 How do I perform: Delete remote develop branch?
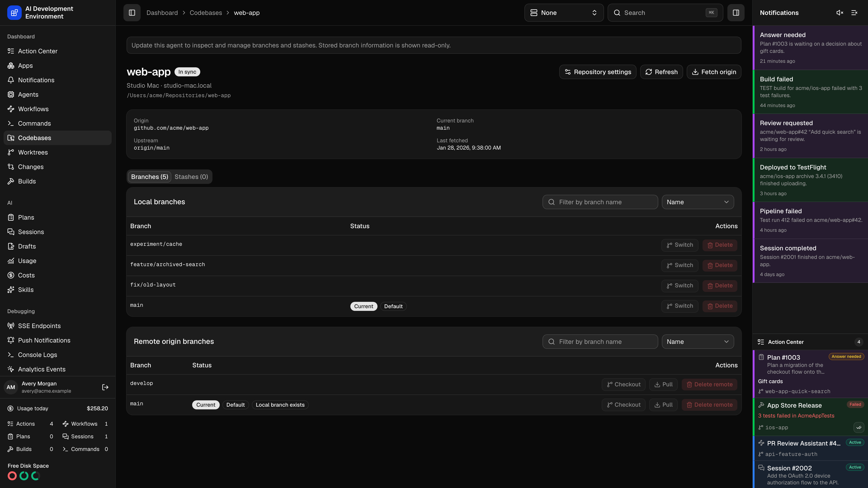click(x=709, y=385)
